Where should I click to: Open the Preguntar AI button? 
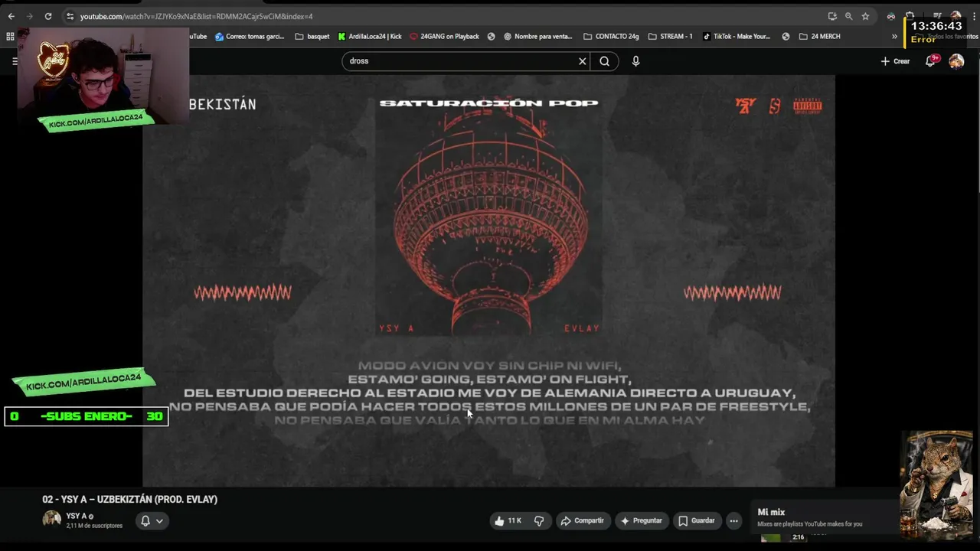tap(642, 520)
